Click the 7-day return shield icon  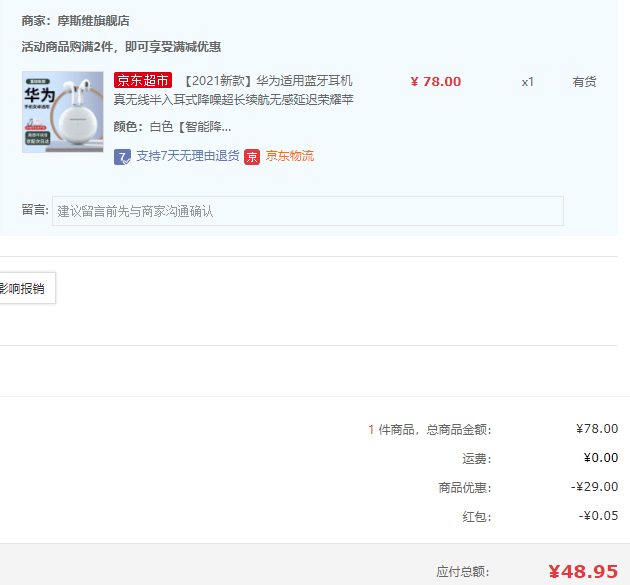[122, 157]
